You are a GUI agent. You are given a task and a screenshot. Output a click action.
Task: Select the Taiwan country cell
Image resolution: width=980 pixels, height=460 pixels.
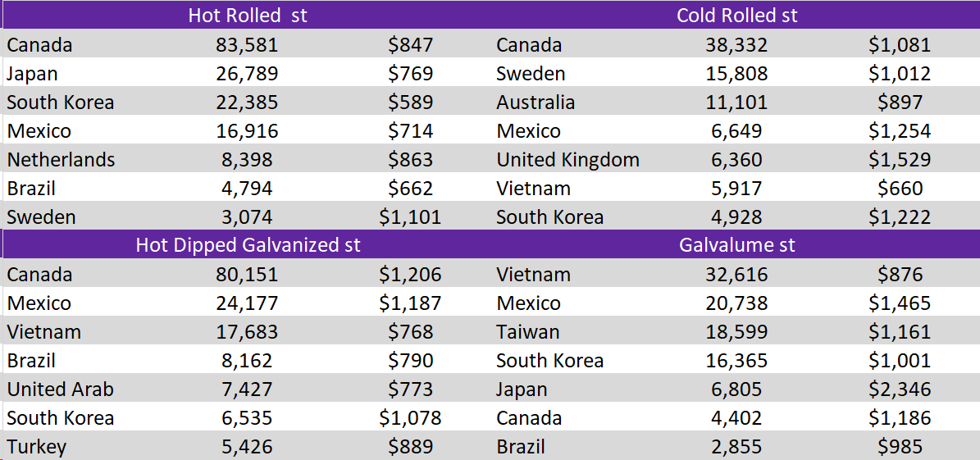coord(527,332)
